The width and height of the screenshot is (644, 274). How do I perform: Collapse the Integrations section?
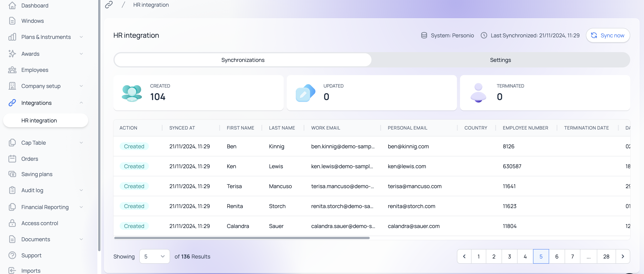click(81, 103)
